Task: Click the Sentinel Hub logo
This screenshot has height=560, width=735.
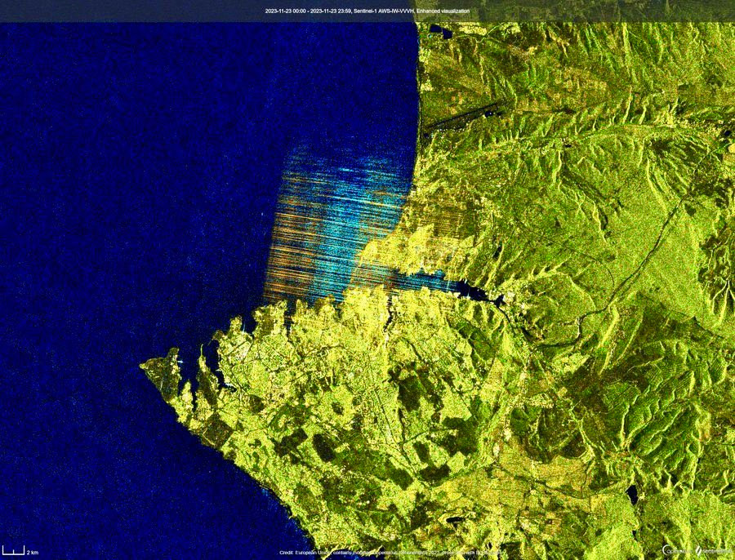Action: [x=712, y=551]
